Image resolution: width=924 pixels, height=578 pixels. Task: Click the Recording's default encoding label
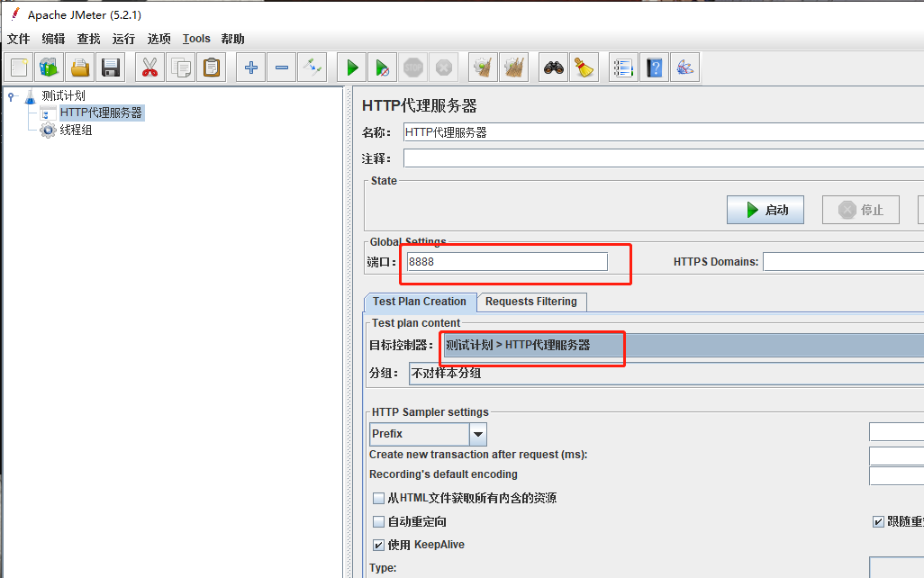[x=443, y=474]
